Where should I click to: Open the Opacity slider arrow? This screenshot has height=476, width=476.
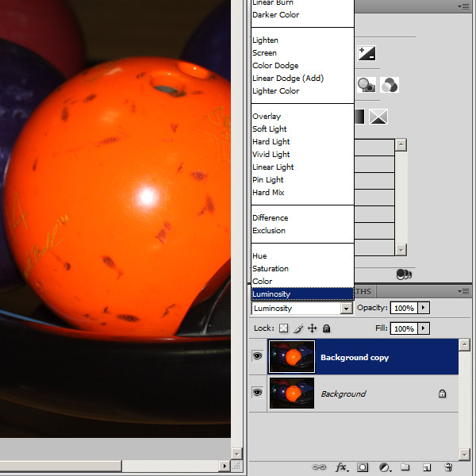[424, 308]
